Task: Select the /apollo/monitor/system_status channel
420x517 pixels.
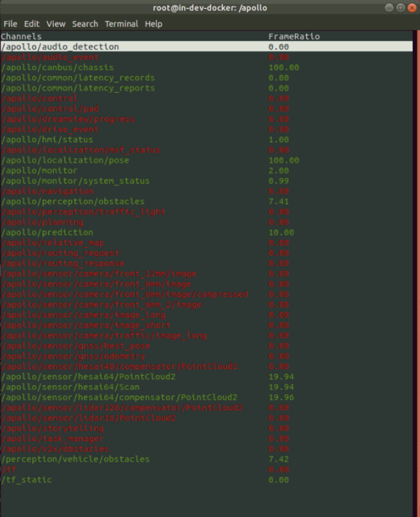Action: click(x=75, y=180)
